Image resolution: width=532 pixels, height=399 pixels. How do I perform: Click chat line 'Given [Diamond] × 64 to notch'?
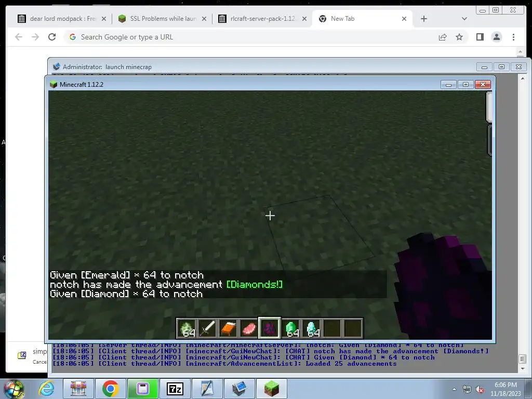pyautogui.click(x=126, y=294)
